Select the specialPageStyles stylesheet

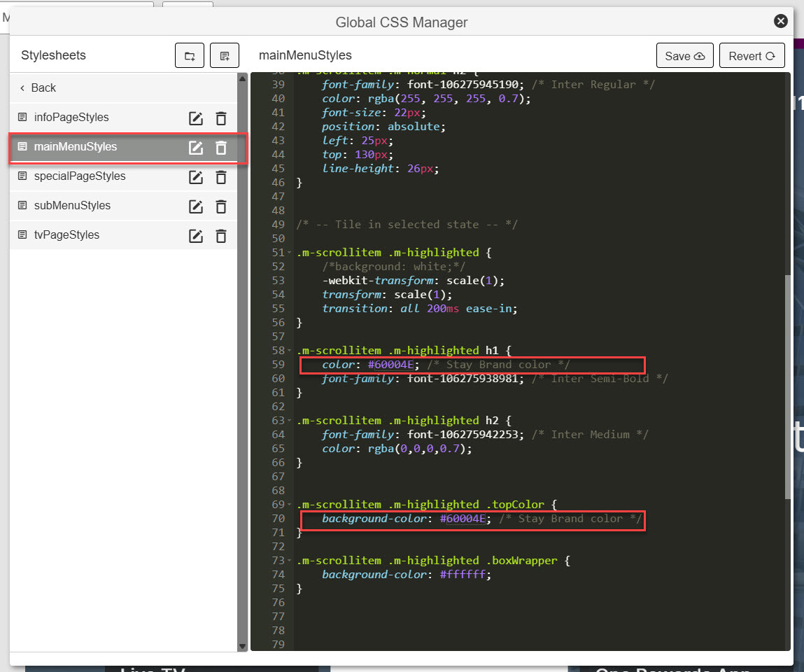point(80,176)
